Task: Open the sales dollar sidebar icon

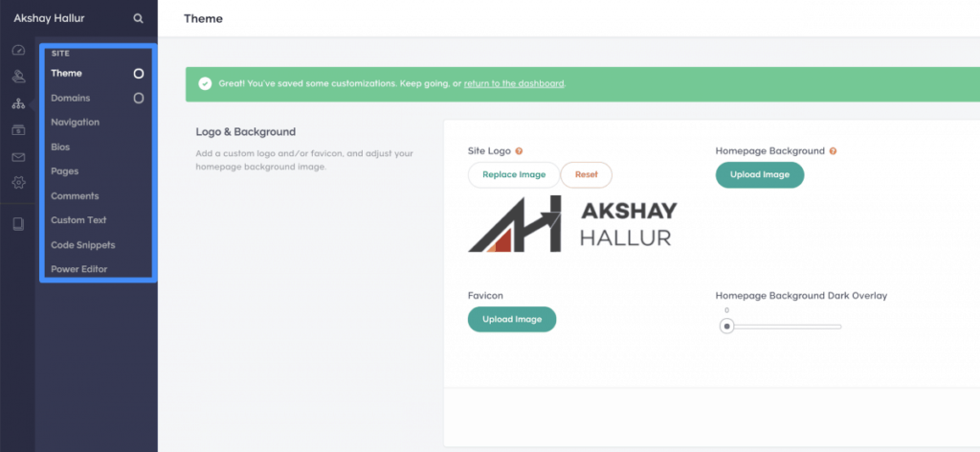Action: pyautogui.click(x=18, y=130)
